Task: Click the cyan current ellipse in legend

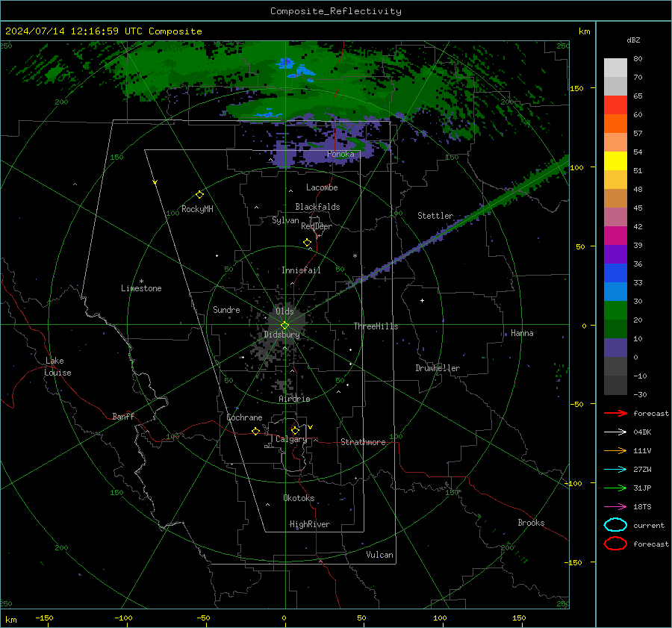Action: tap(615, 525)
